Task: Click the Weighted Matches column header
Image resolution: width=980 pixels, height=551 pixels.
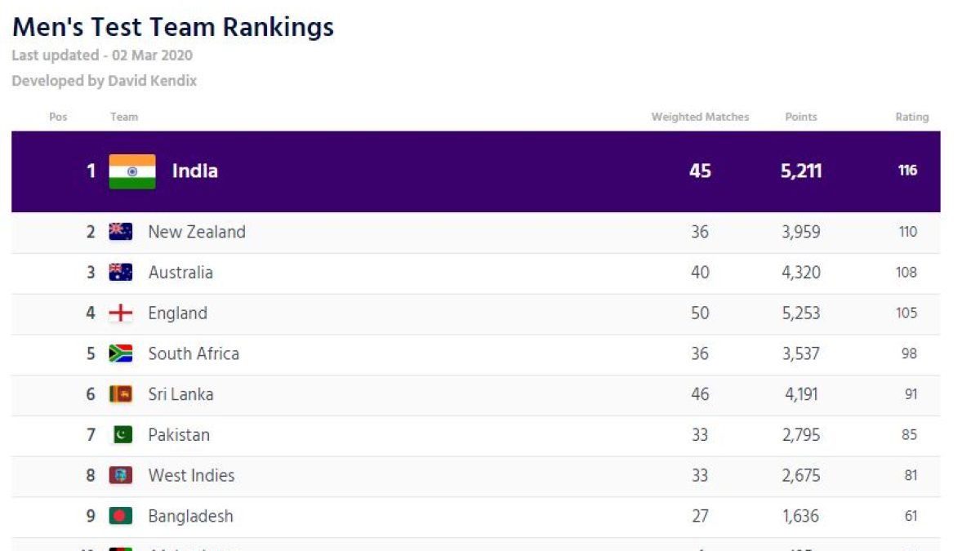Action: pyautogui.click(x=700, y=117)
